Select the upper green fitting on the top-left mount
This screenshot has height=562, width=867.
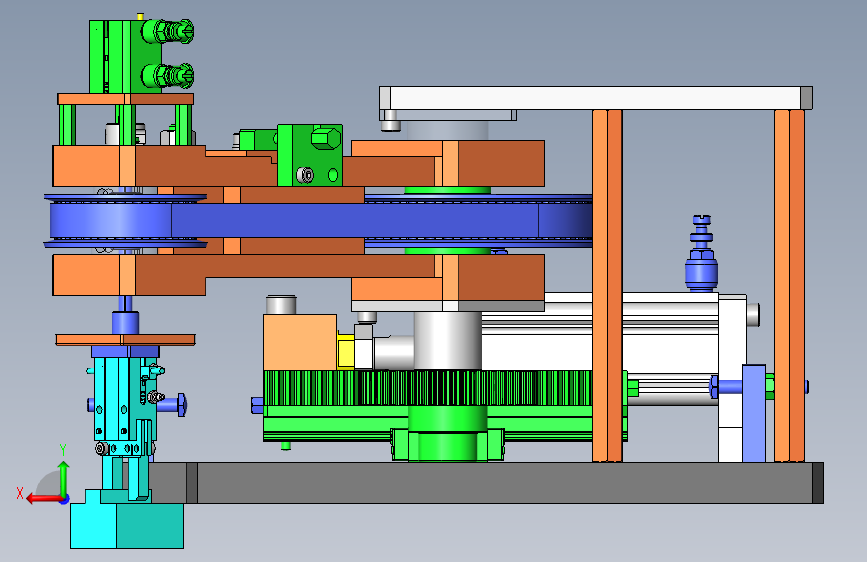(x=167, y=32)
